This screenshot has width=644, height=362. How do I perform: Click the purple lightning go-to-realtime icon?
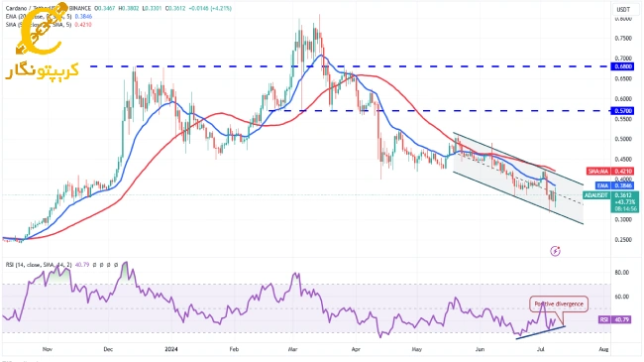(555, 251)
